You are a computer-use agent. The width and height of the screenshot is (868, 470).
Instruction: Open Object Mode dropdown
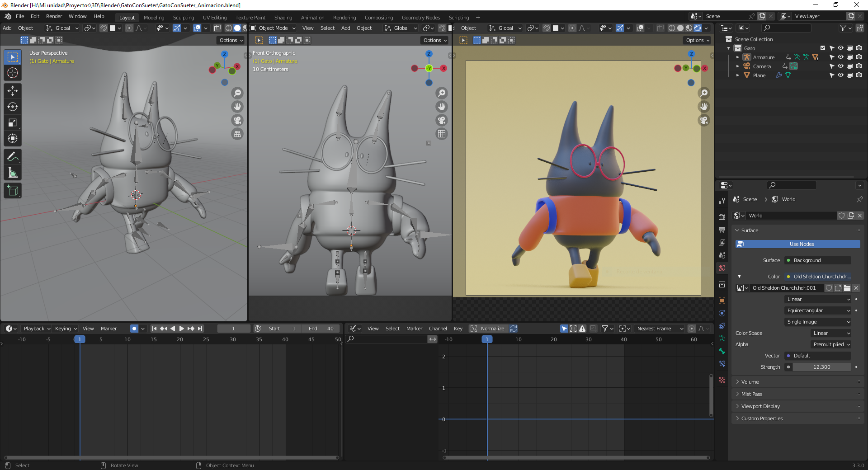click(273, 28)
